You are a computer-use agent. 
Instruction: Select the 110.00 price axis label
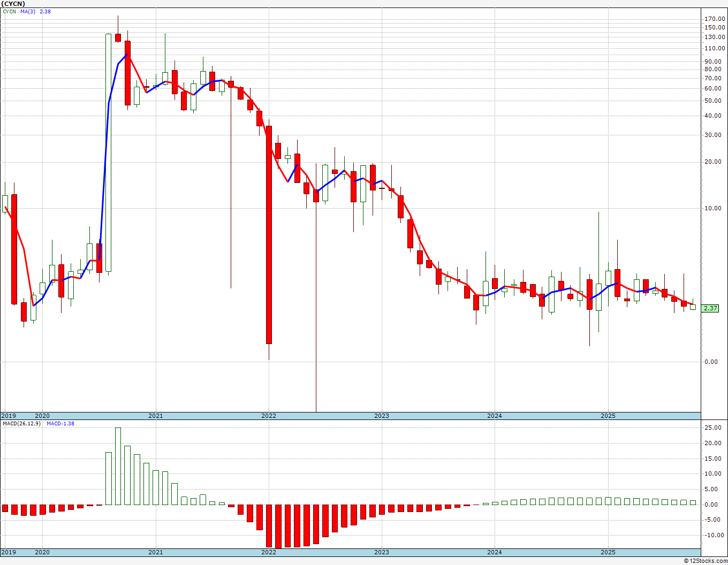pos(715,48)
